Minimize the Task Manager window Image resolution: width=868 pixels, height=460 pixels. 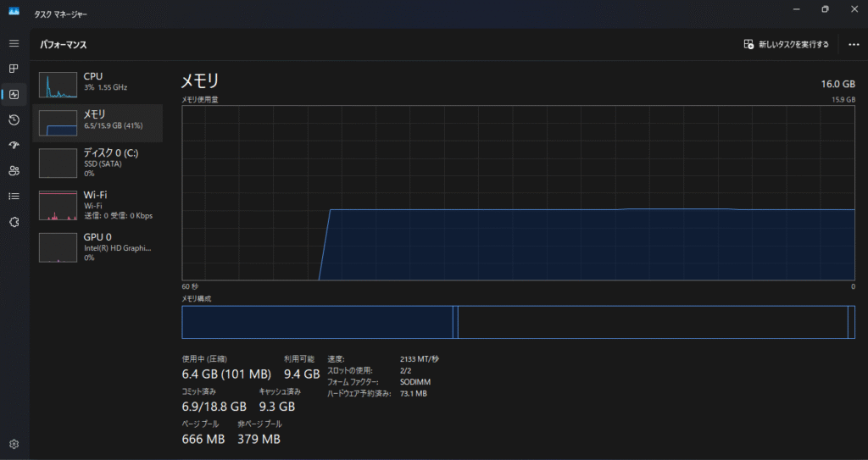[797, 9]
